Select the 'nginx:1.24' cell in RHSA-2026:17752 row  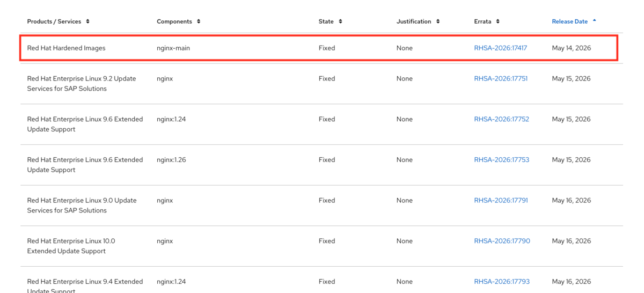click(x=171, y=119)
